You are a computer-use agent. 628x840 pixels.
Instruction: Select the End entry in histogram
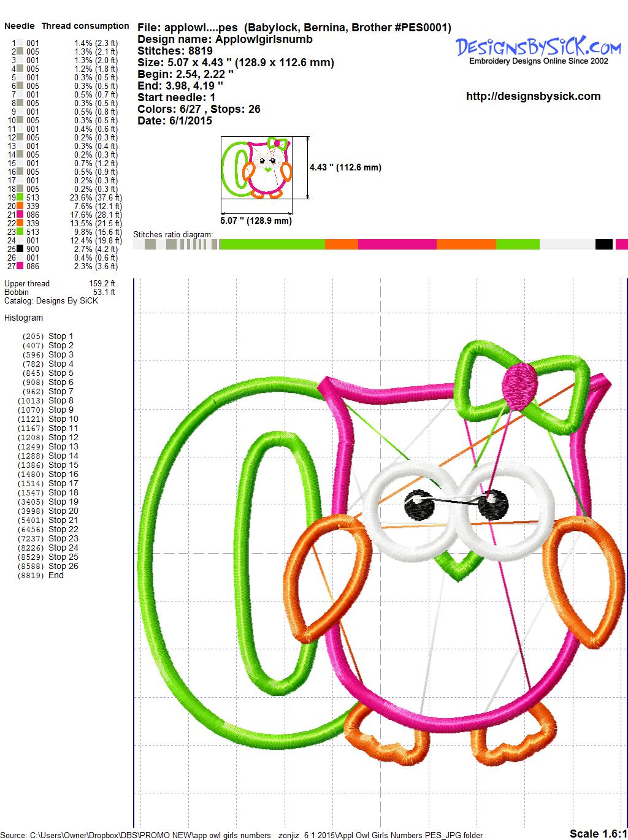[x=56, y=575]
